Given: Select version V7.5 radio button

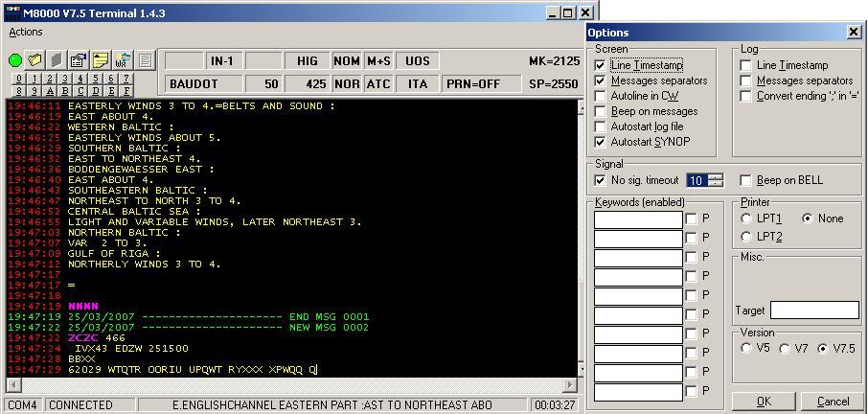Looking at the screenshot, I should [x=823, y=349].
